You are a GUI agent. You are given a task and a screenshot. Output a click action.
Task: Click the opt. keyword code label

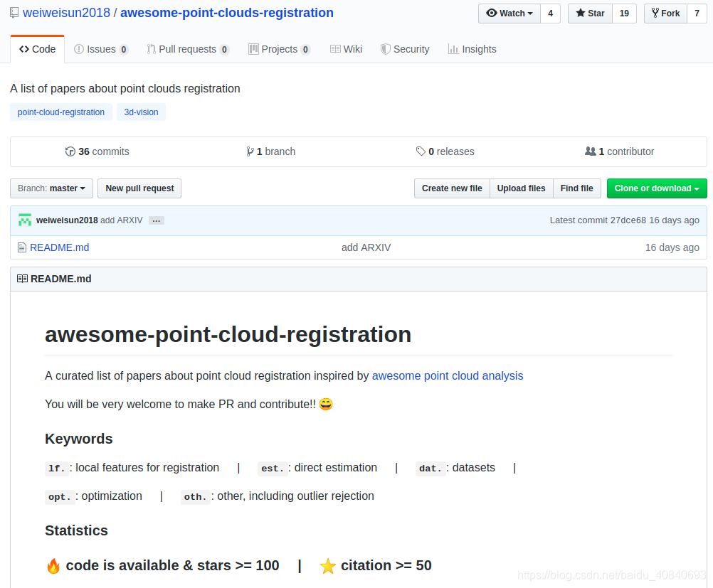(60, 497)
